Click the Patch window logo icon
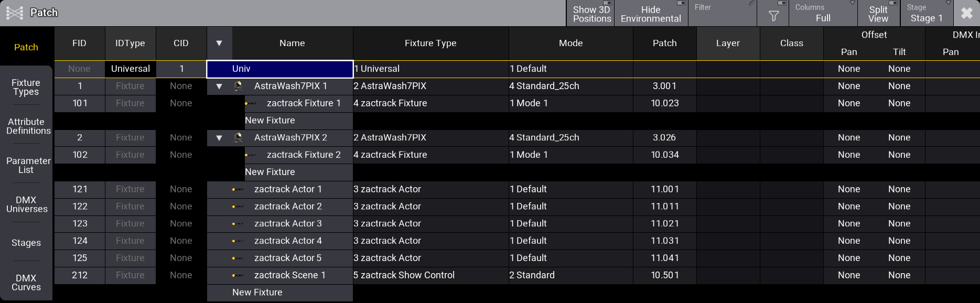Image resolution: width=980 pixels, height=303 pixels. point(14,13)
